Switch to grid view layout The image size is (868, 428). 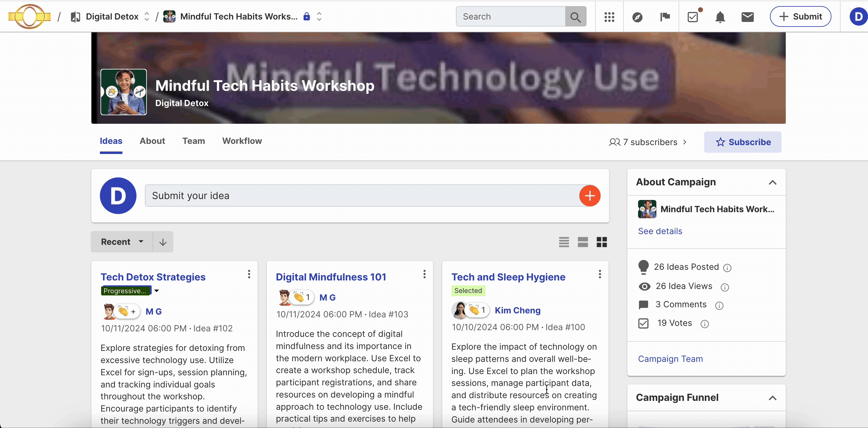[602, 242]
